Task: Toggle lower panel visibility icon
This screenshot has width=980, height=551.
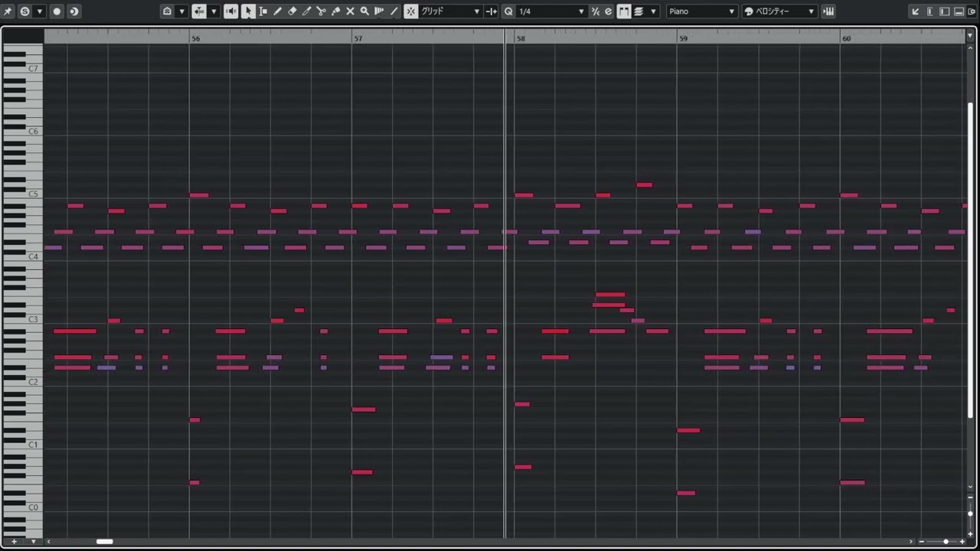Action: tap(959, 11)
